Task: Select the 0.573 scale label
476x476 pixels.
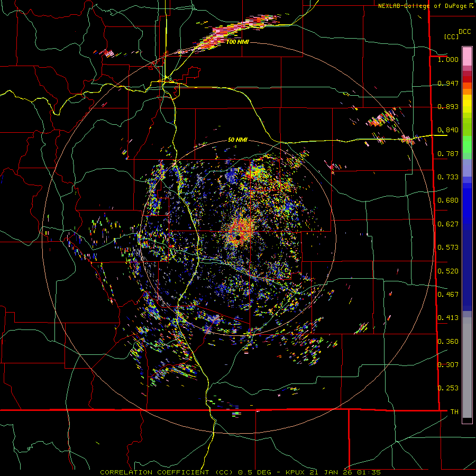Action: tap(448, 248)
